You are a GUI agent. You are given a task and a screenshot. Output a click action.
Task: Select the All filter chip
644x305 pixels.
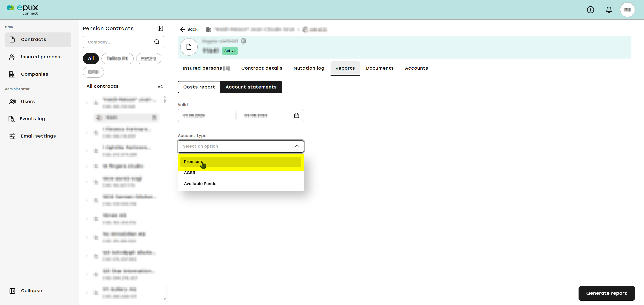[91, 59]
